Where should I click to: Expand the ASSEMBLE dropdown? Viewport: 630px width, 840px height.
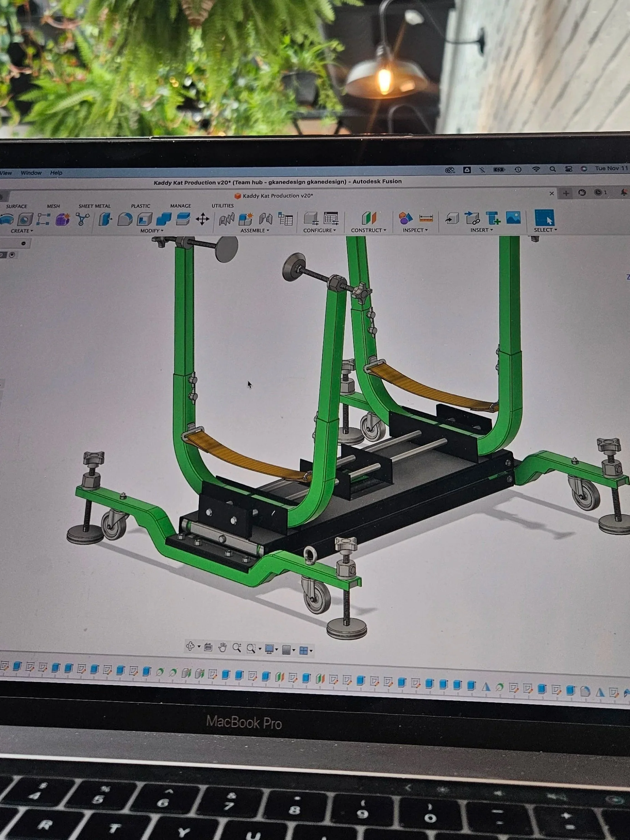point(254,230)
